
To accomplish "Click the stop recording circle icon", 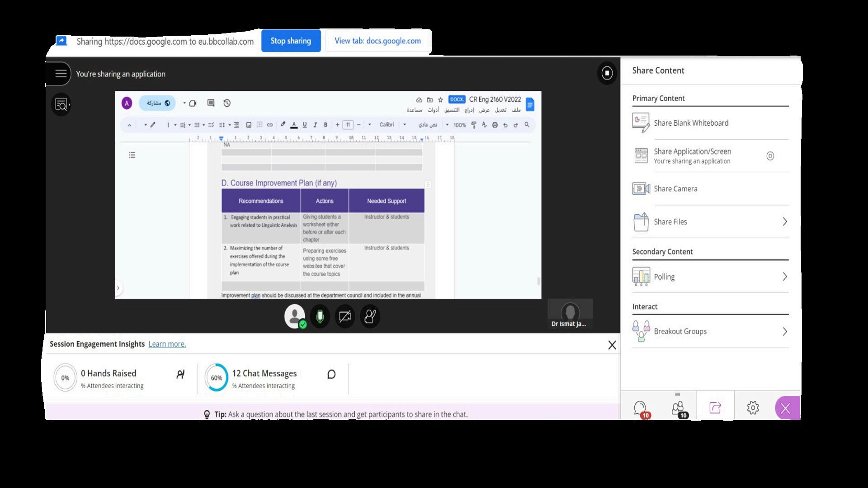I will (607, 73).
